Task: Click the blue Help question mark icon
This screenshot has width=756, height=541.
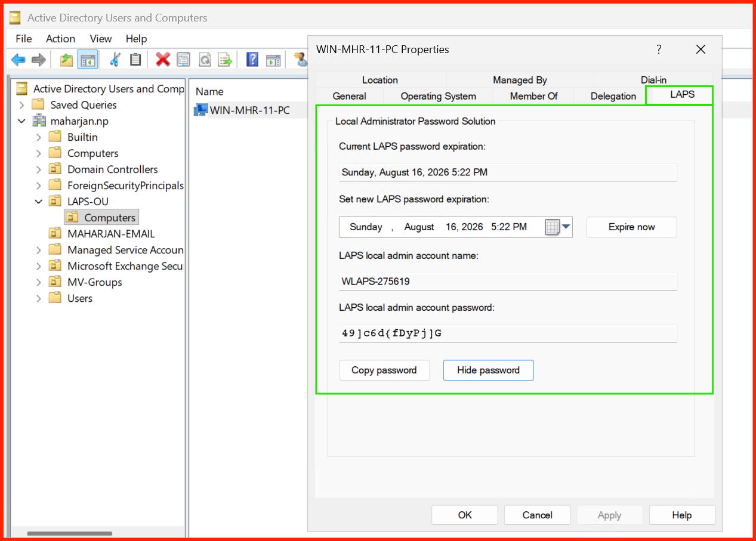Action: tap(252, 60)
